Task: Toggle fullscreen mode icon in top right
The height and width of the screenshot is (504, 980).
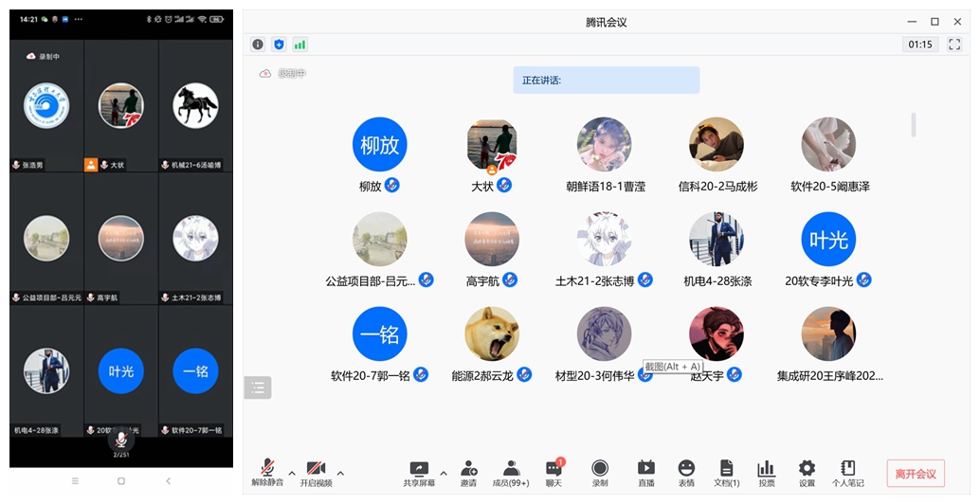Action: (x=954, y=45)
